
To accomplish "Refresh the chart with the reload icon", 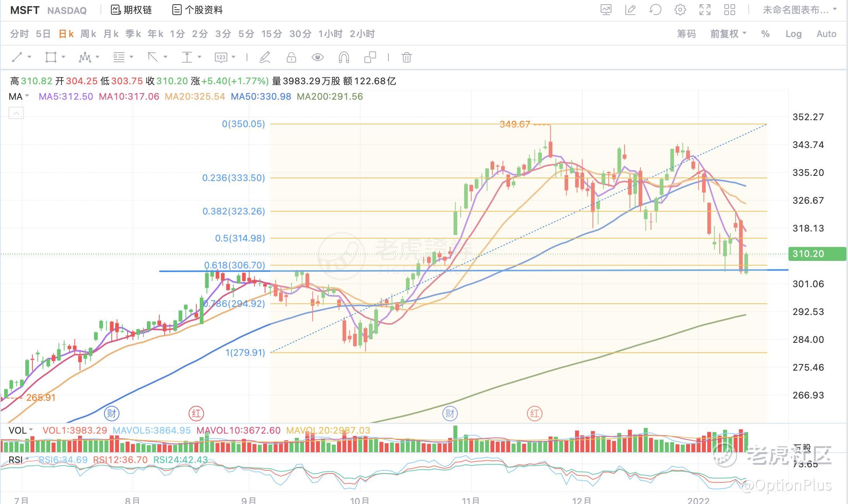I will (x=655, y=10).
